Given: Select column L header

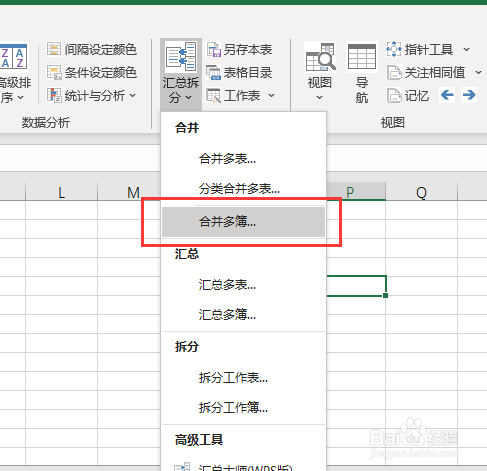Looking at the screenshot, I should pos(61,191).
